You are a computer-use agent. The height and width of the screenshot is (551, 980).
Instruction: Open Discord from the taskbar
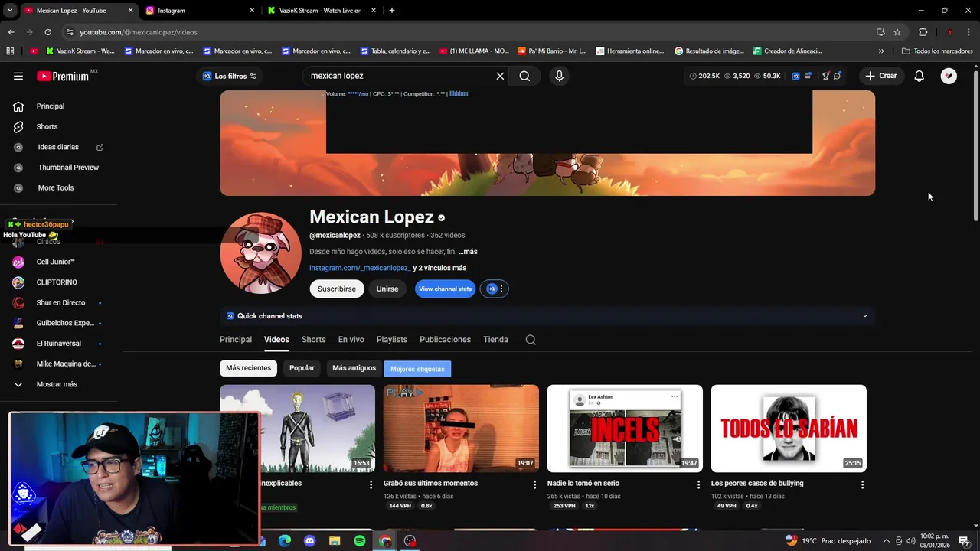[309, 541]
